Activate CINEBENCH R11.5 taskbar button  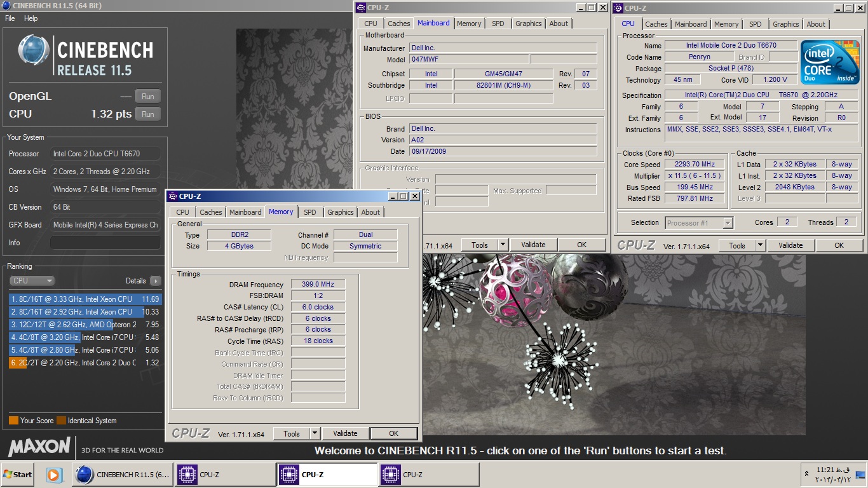pyautogui.click(x=121, y=474)
